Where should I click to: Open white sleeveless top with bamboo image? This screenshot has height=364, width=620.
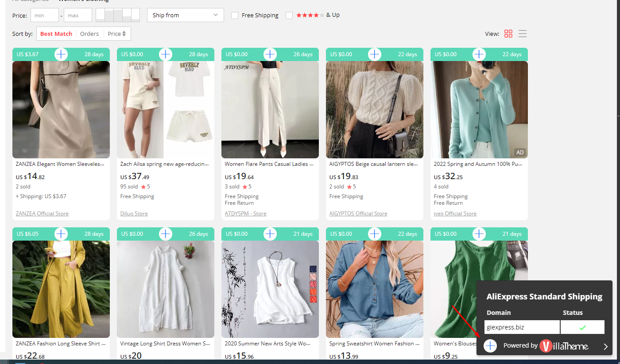270,289
